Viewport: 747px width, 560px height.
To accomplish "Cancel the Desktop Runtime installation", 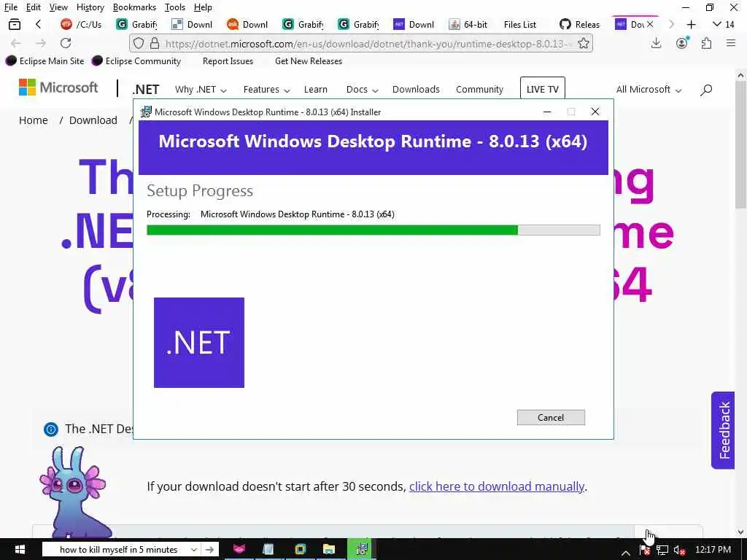I will [551, 418].
